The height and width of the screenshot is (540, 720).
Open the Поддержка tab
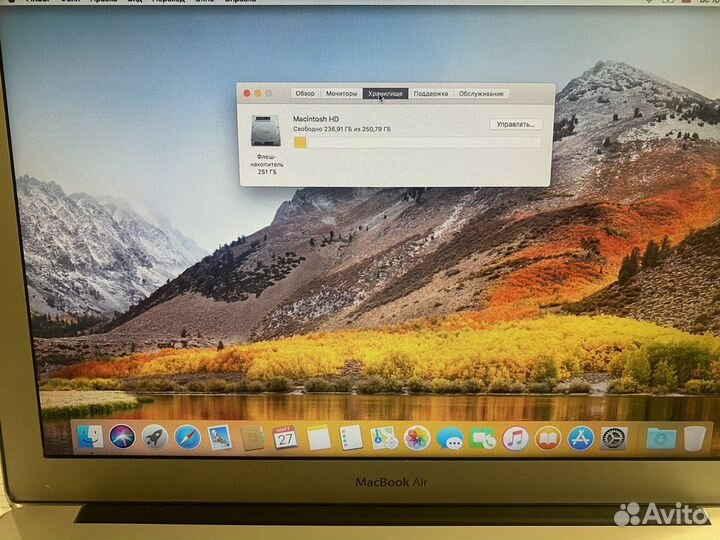click(431, 93)
